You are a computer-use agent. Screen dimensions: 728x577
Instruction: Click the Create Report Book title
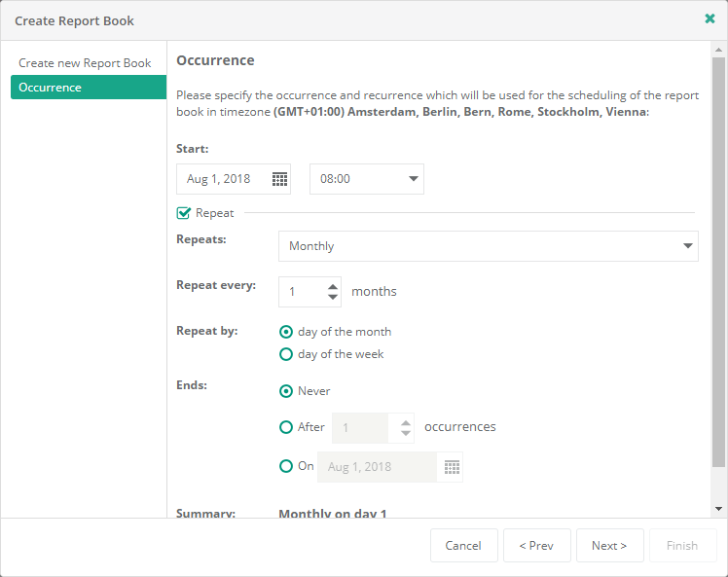click(74, 20)
